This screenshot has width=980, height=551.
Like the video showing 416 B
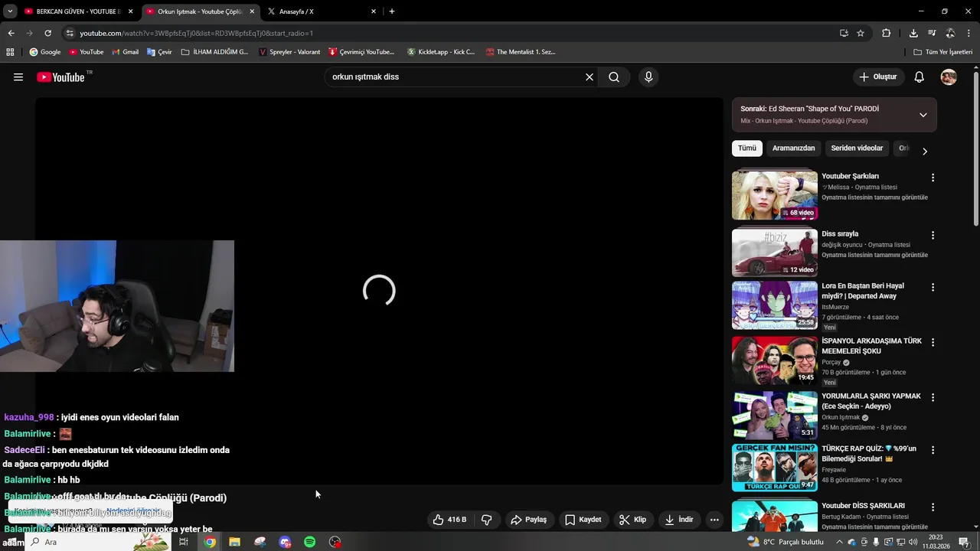pyautogui.click(x=449, y=520)
